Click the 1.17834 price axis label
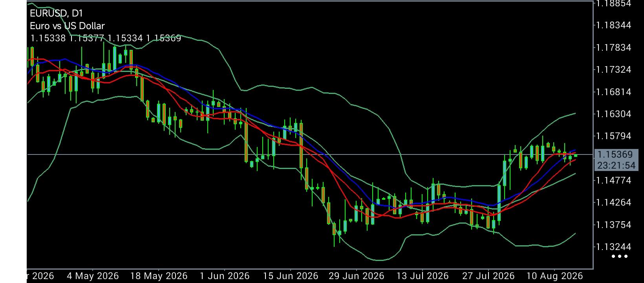This screenshot has width=644, height=283. point(613,48)
